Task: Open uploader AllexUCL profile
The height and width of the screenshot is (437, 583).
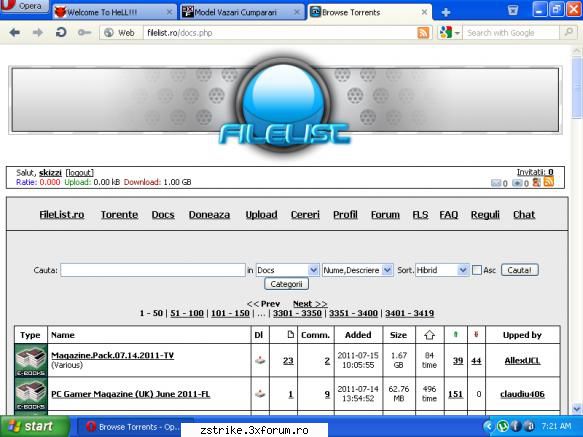Action: tap(522, 360)
